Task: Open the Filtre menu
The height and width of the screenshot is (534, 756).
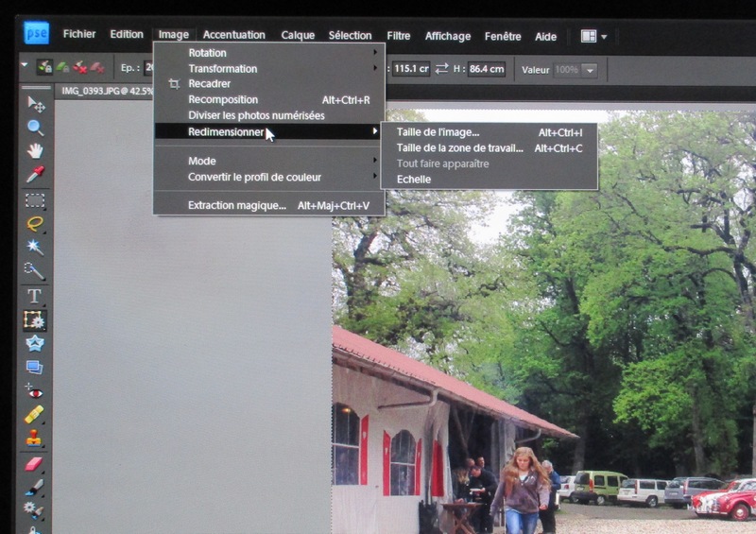Action: (x=399, y=36)
